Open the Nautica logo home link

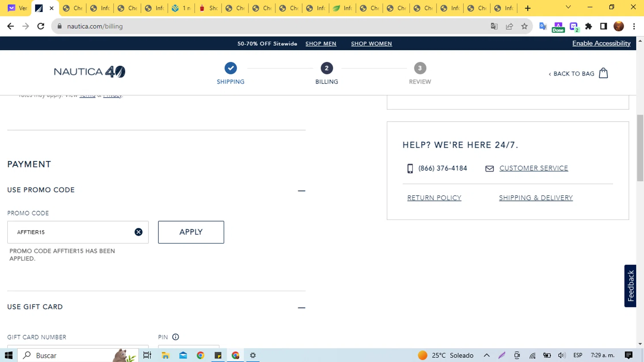point(89,72)
